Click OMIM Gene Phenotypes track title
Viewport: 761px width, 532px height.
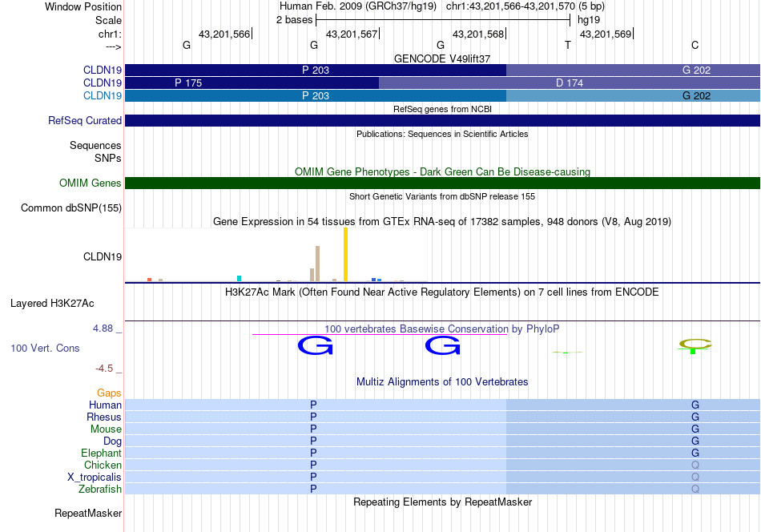pyautogui.click(x=443, y=171)
